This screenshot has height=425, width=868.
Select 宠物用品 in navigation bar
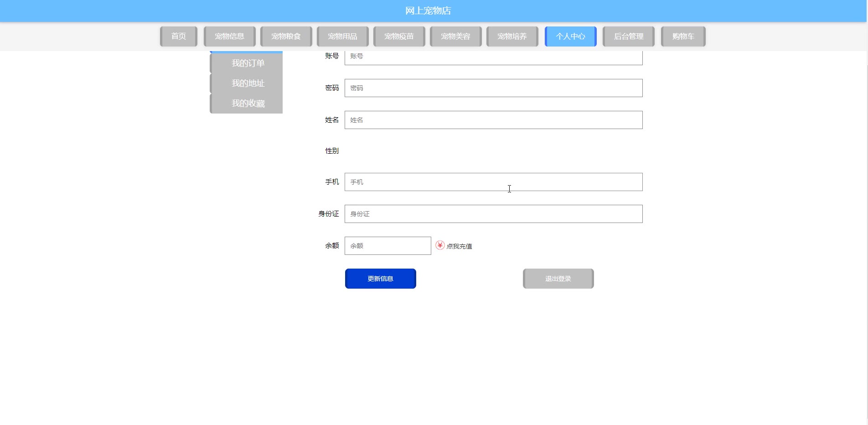[343, 36]
